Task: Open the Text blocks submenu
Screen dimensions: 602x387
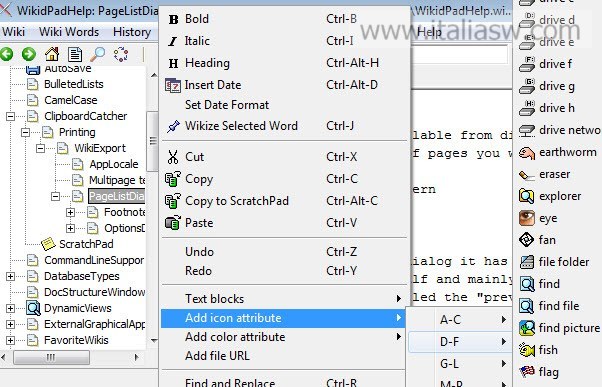Action: pyautogui.click(x=284, y=299)
